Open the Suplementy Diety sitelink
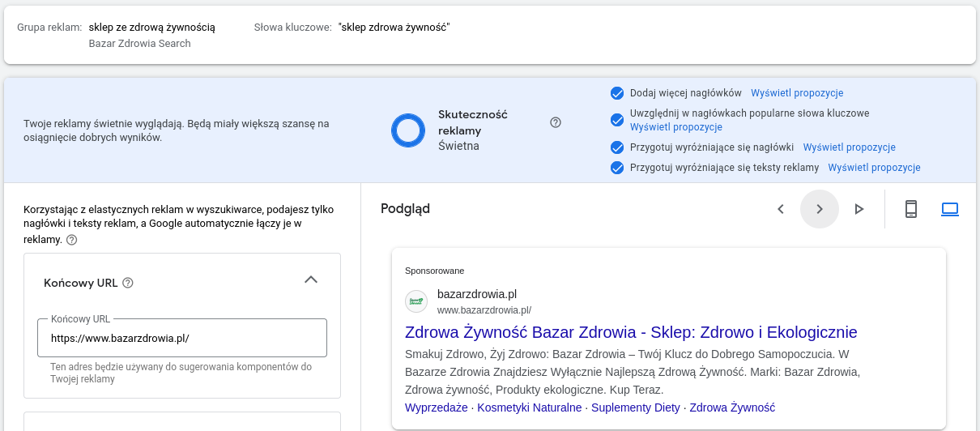The image size is (980, 431). tap(636, 408)
